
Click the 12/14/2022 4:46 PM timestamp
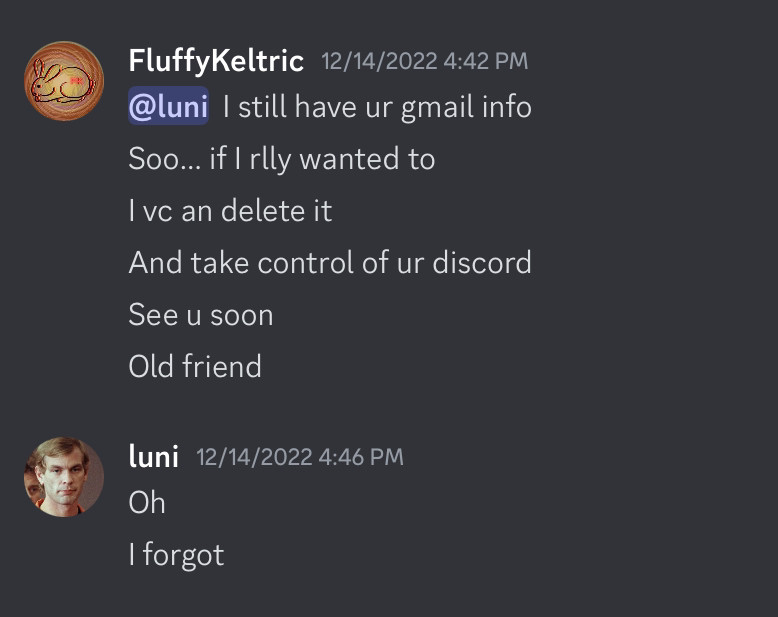(x=300, y=457)
